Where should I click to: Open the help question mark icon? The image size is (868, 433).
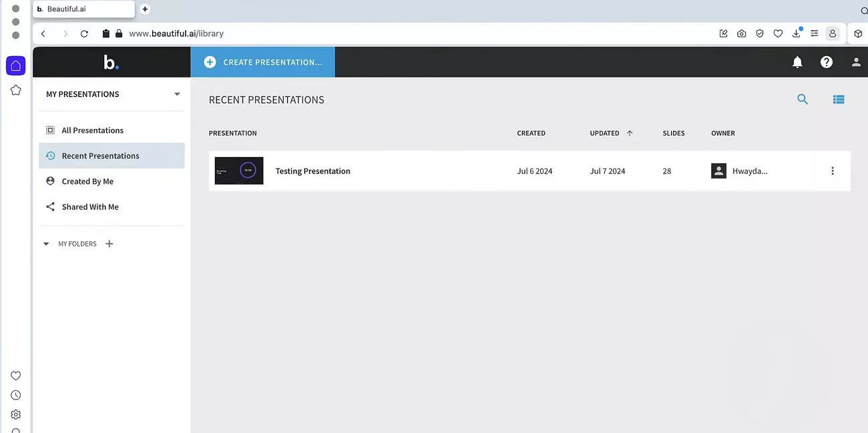tap(827, 62)
